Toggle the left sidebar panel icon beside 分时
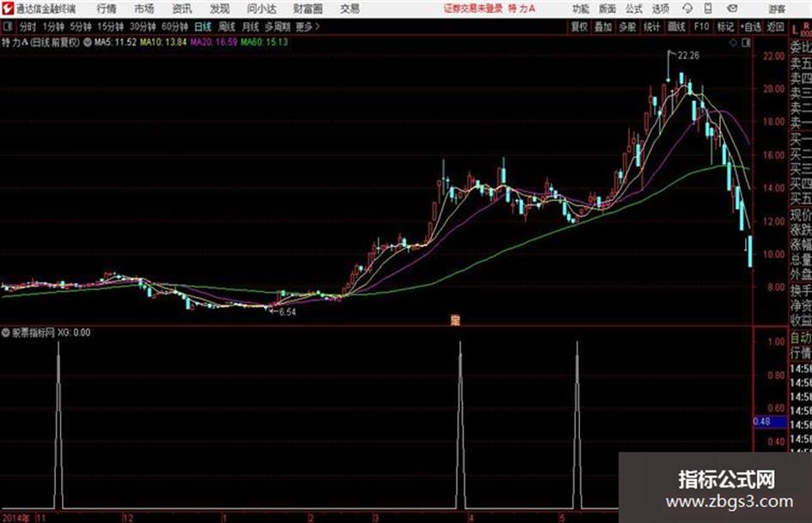Viewport: 812px width, 523px height. (x=7, y=27)
